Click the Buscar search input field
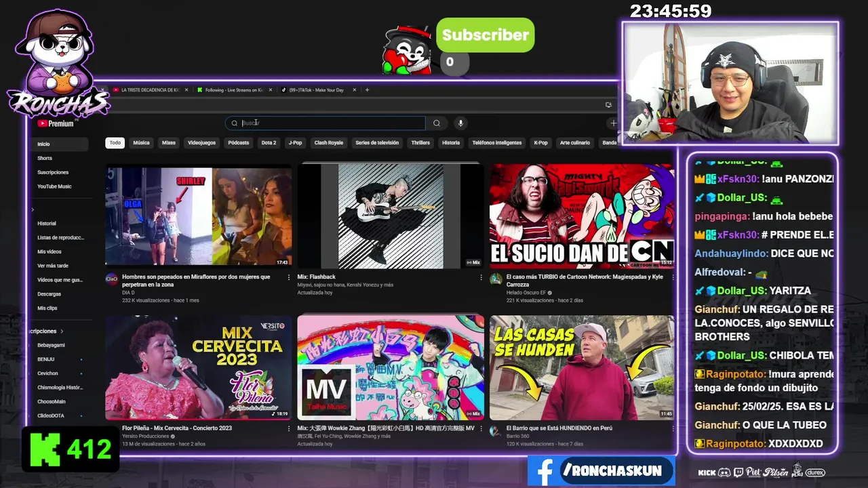The width and height of the screenshot is (868, 488). click(325, 123)
